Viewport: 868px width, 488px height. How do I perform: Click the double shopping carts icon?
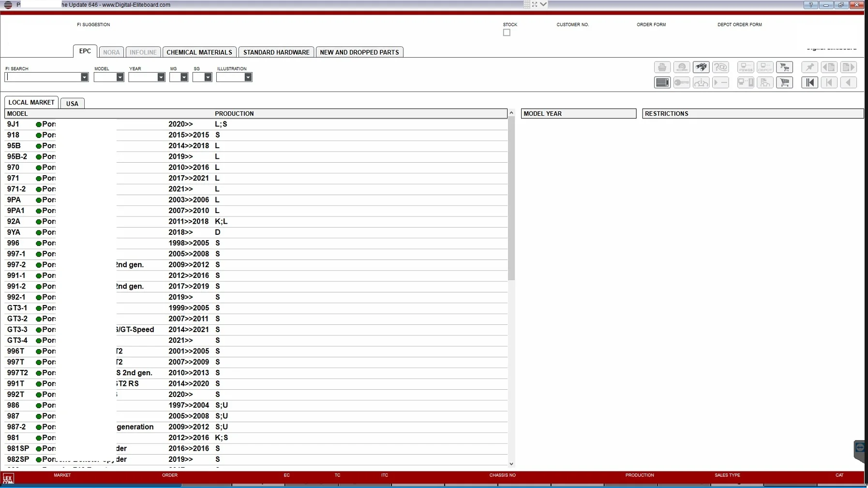(x=784, y=67)
